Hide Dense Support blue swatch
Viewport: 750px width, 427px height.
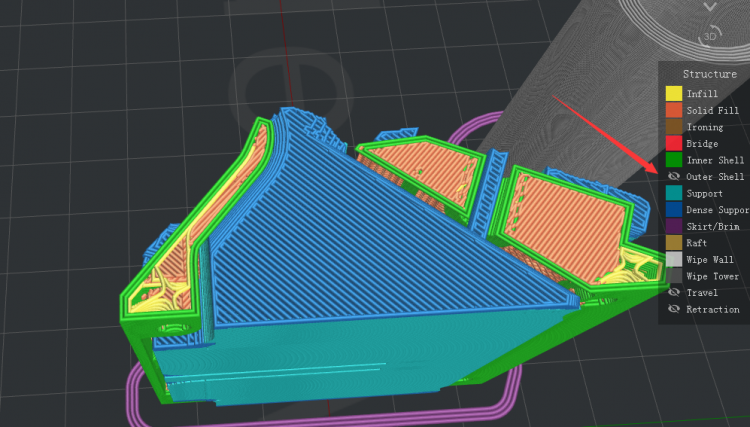[x=673, y=209]
